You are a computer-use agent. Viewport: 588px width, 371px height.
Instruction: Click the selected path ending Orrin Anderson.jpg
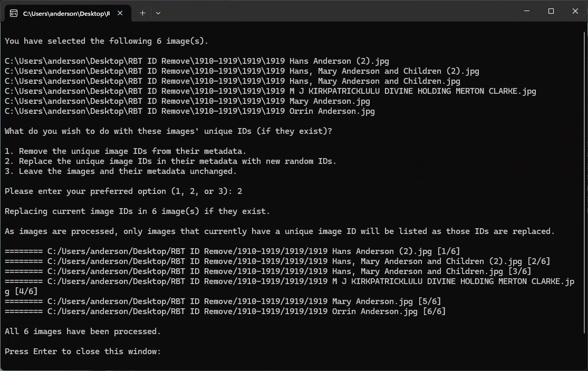(x=190, y=111)
